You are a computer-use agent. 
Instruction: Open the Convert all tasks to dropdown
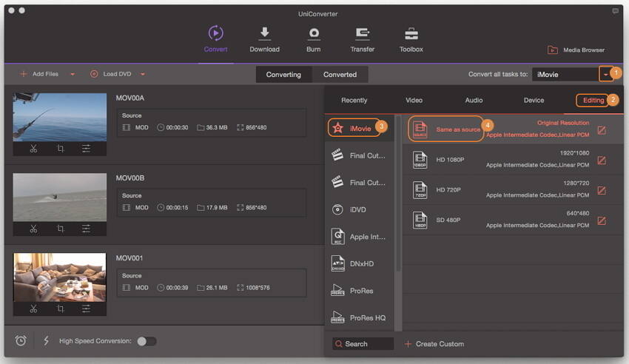[x=606, y=74]
